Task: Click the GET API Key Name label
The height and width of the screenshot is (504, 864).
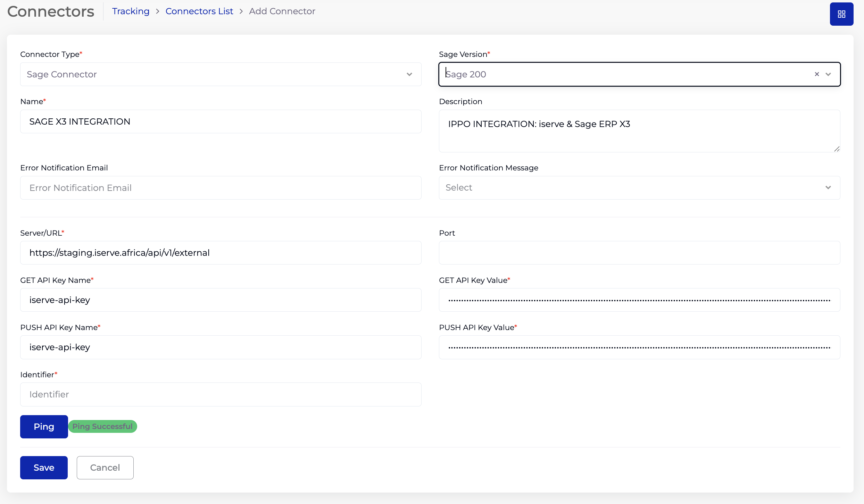Action: click(x=57, y=280)
